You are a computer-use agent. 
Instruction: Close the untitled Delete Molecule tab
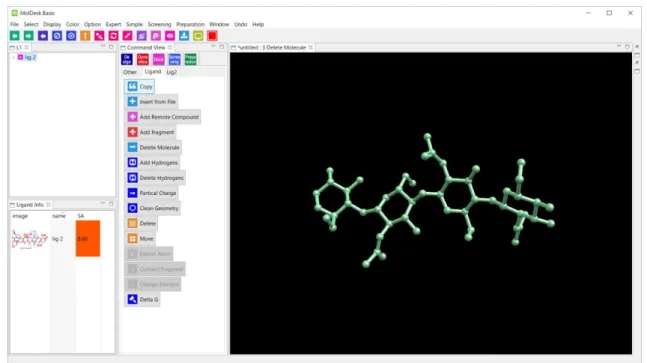[311, 47]
